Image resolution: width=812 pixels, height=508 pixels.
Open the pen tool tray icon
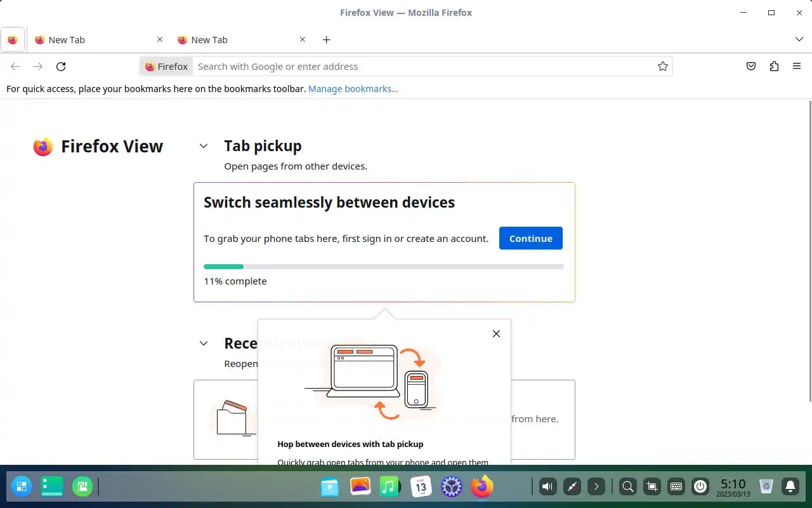click(572, 487)
